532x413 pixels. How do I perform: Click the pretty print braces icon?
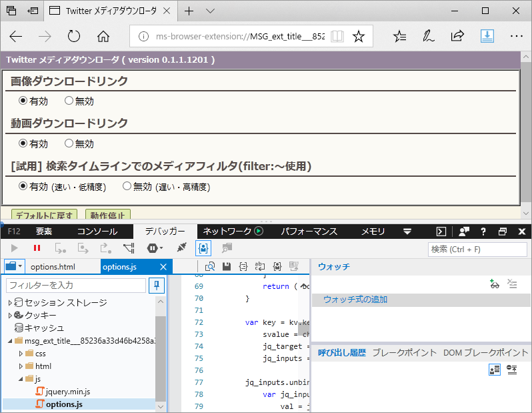[243, 267]
